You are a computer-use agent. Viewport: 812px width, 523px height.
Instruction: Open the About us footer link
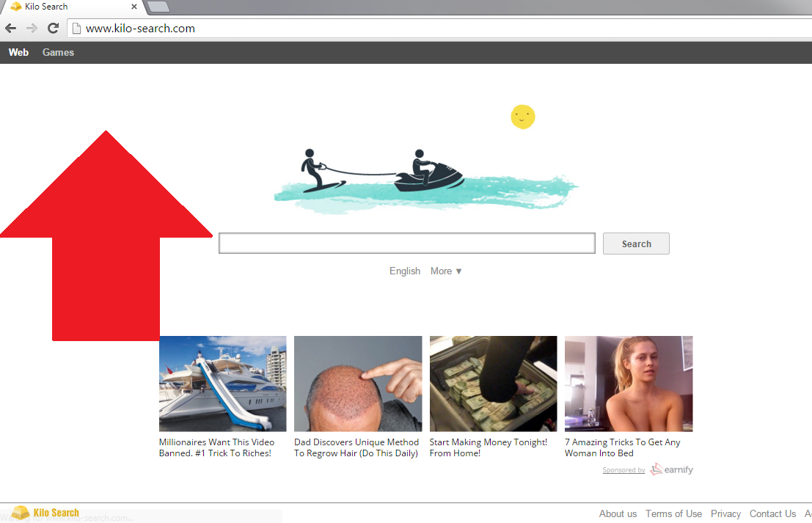click(x=618, y=513)
